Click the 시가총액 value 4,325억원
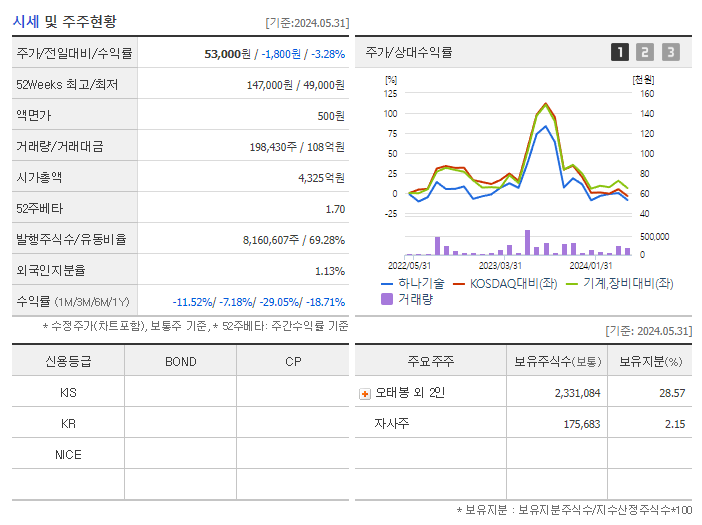The width and height of the screenshot is (702, 525). [321, 178]
